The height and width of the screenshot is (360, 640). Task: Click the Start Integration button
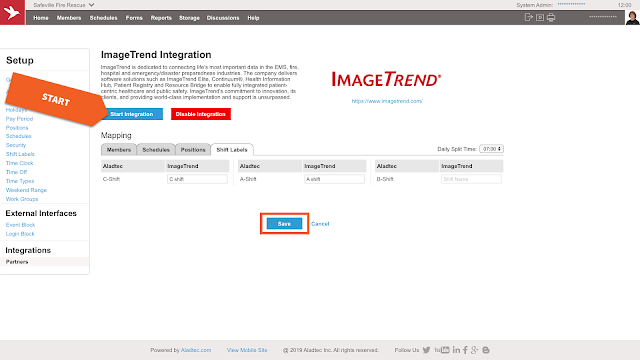coord(131,114)
